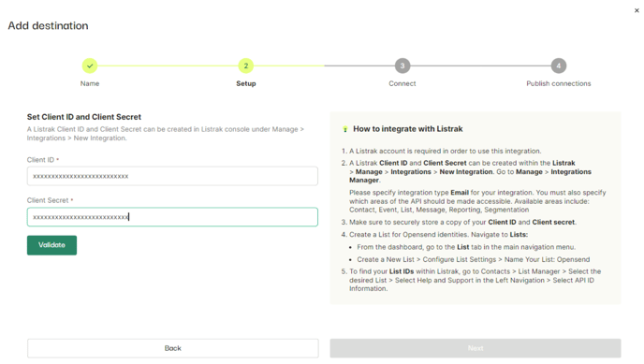Go back using the Back button
This screenshot has width=644, height=364.
(x=173, y=348)
